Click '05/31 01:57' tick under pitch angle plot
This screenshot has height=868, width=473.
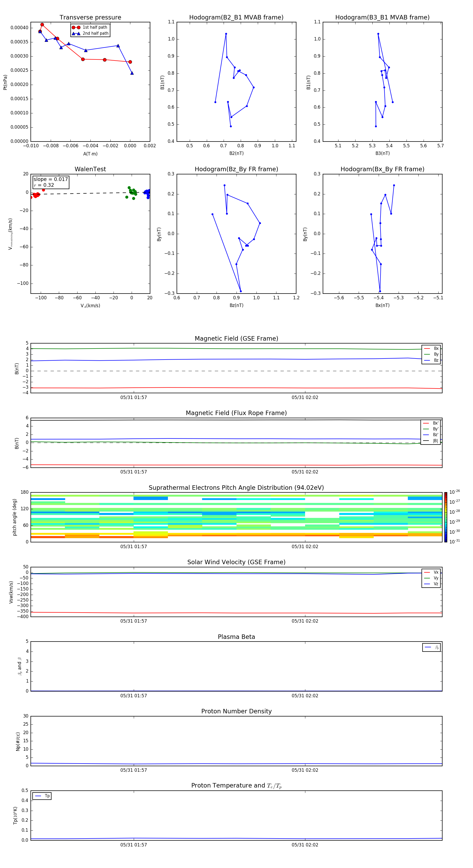click(x=134, y=547)
